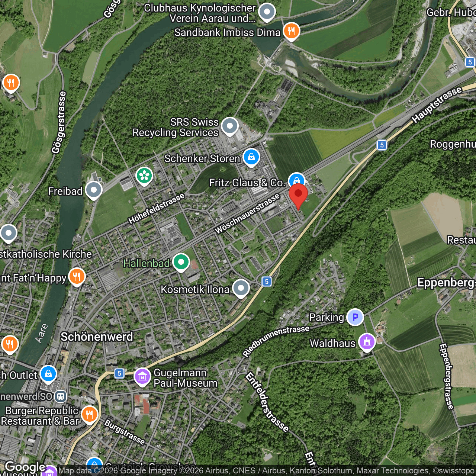
Task: Open the green Hallenbad marker icon
Action: tap(181, 263)
